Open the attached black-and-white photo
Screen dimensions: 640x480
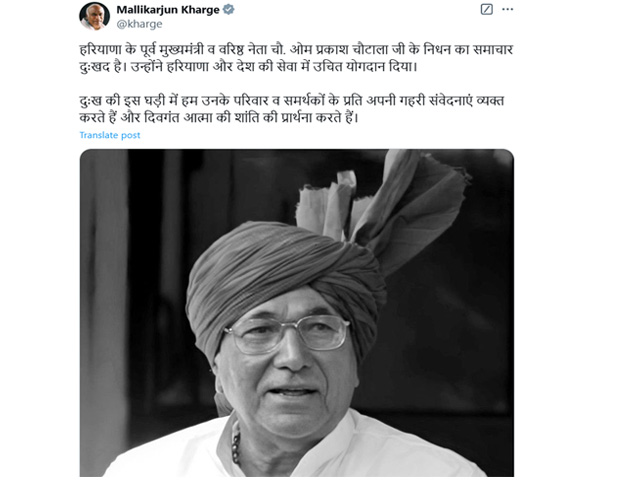297,313
